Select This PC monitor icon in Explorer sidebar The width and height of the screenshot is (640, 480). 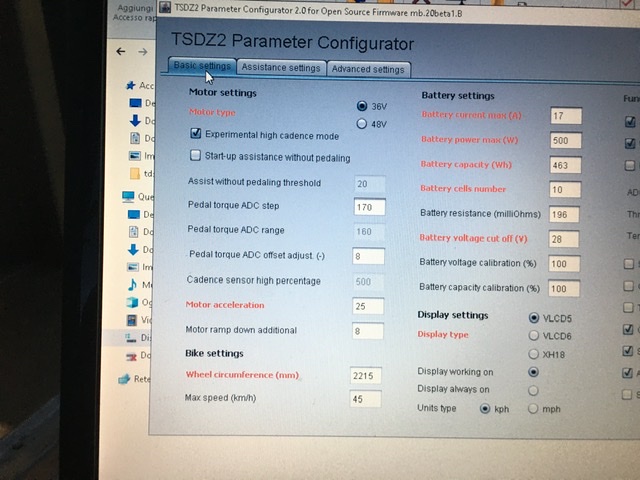click(x=128, y=197)
